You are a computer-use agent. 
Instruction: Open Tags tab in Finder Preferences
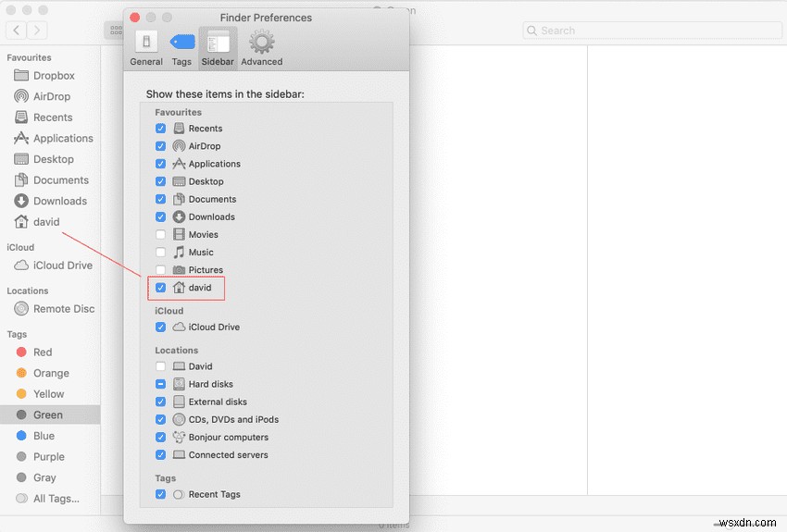pyautogui.click(x=181, y=48)
